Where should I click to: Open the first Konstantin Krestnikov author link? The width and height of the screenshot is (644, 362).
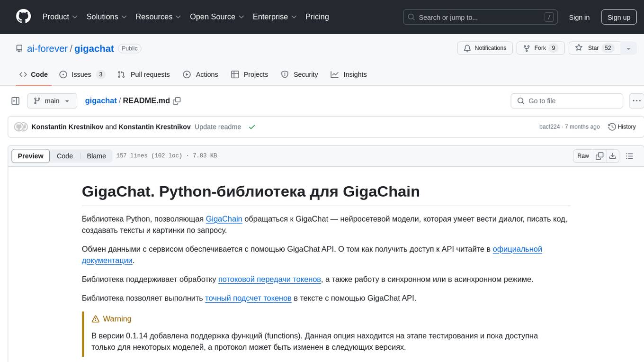[67, 127]
